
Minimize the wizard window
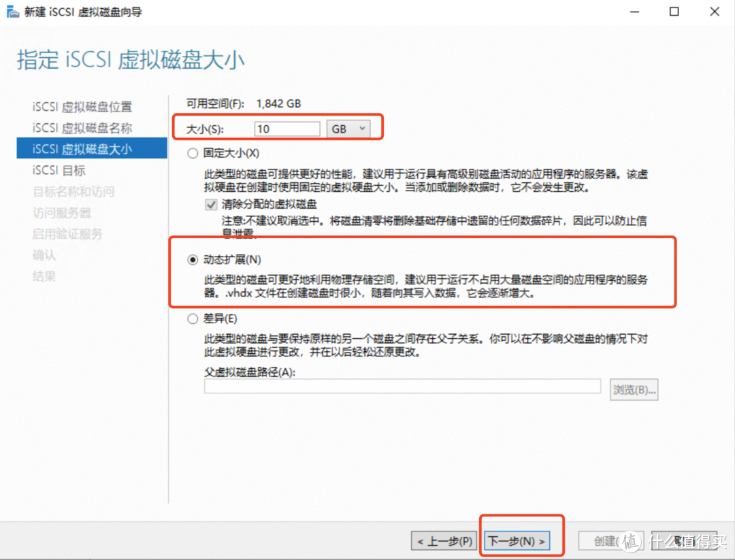point(635,12)
